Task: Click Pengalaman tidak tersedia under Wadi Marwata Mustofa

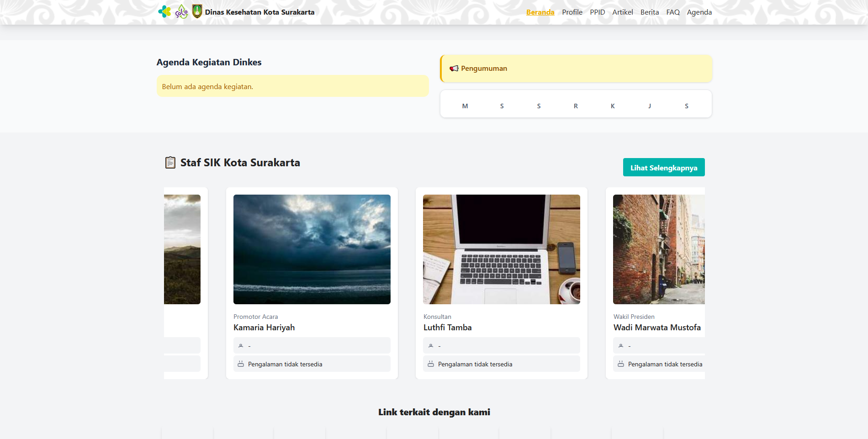Action: (x=665, y=364)
